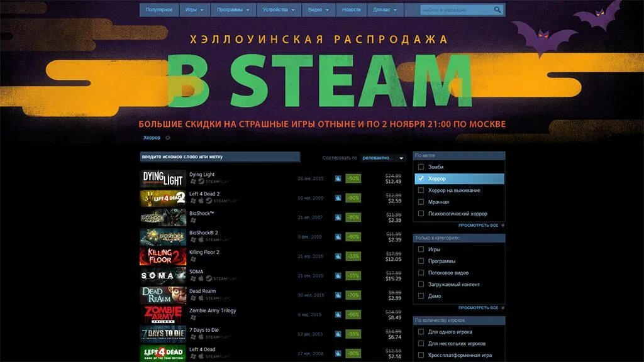Click thumbs-up review icon in Zombie Army Trilogy row
The width and height of the screenshot is (644, 362).
click(x=338, y=314)
